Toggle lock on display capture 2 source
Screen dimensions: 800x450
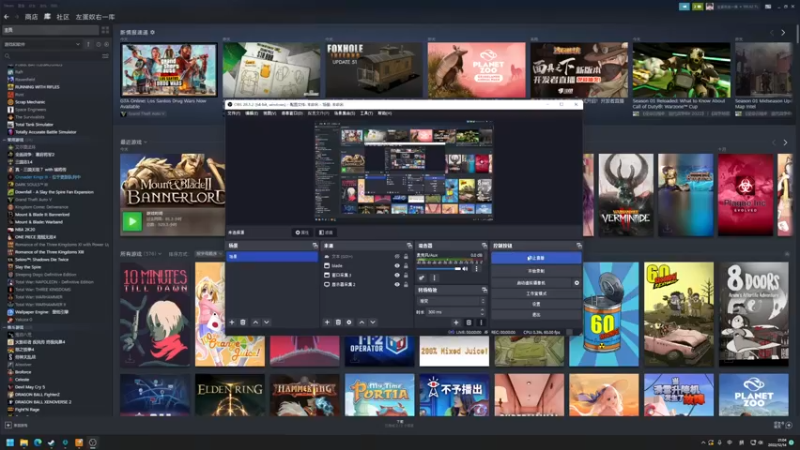(x=406, y=284)
